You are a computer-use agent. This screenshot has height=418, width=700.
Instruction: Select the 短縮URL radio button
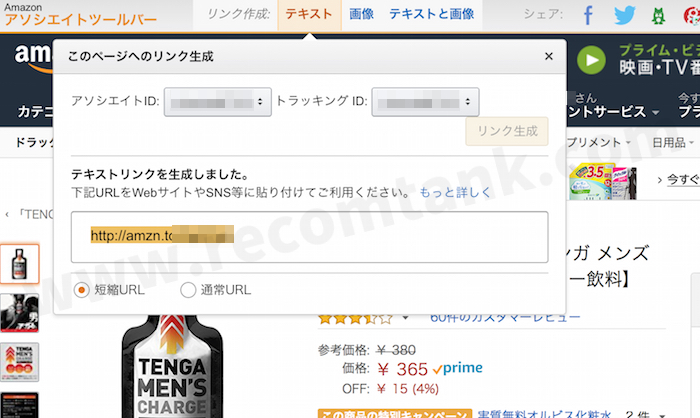[x=81, y=290]
